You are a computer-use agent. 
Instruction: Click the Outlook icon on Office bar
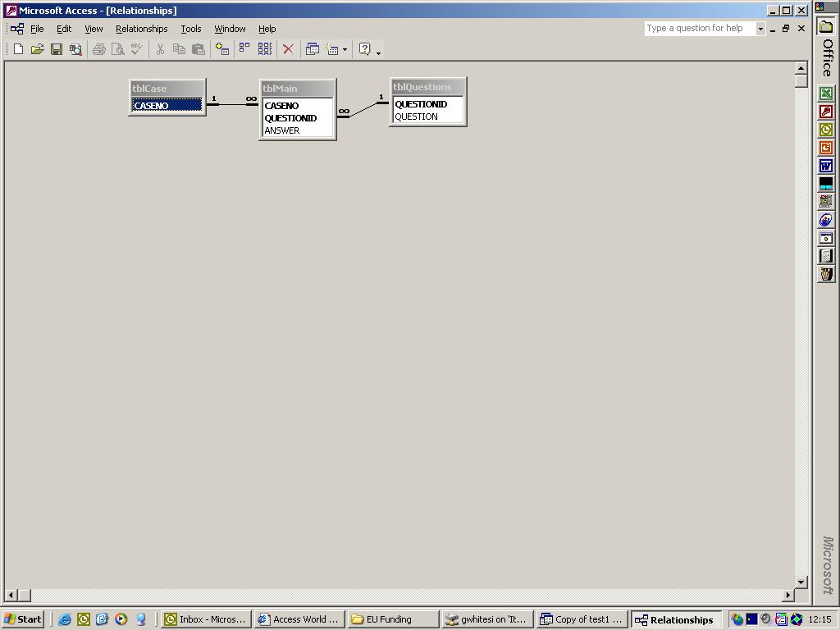click(x=826, y=130)
